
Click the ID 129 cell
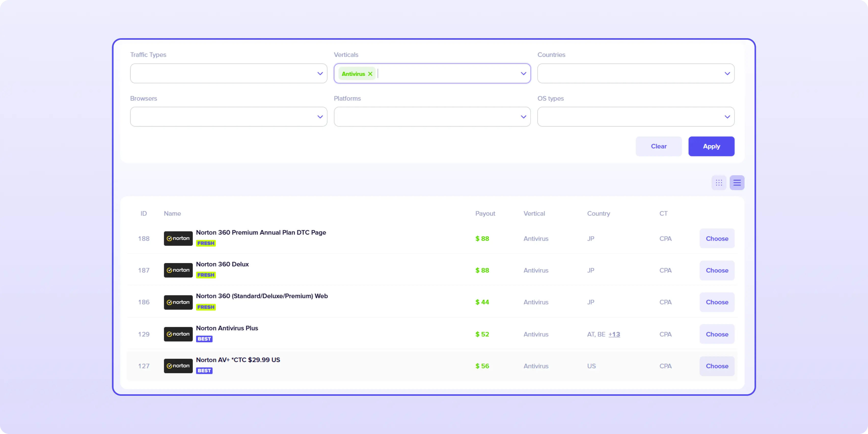coord(144,334)
